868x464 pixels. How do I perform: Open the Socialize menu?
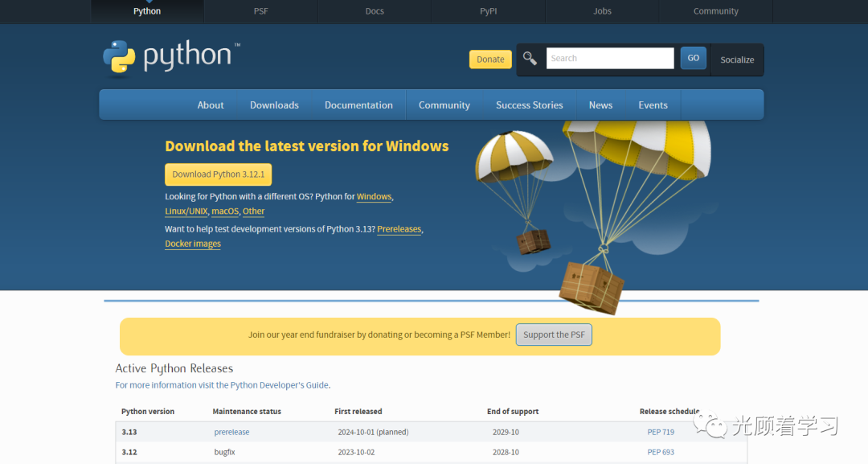coord(737,60)
